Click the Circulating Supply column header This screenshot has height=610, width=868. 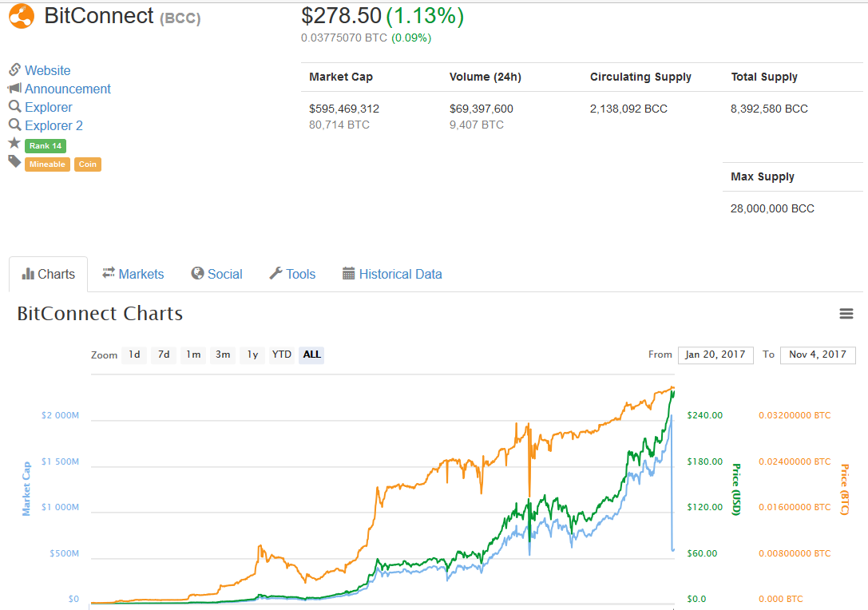click(640, 77)
